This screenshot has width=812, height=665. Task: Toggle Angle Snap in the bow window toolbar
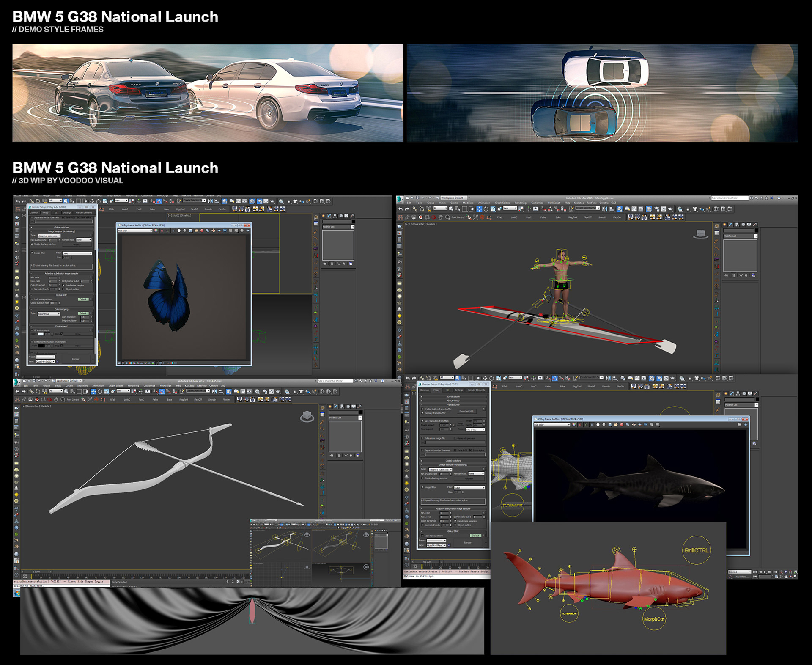pyautogui.click(x=162, y=391)
